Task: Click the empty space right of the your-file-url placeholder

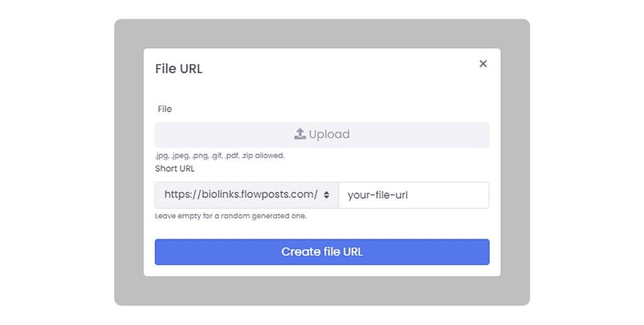Action: 448,195
